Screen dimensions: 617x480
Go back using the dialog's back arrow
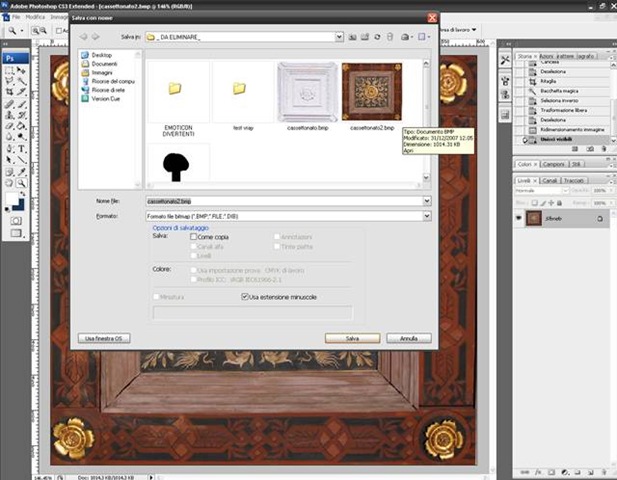point(83,36)
